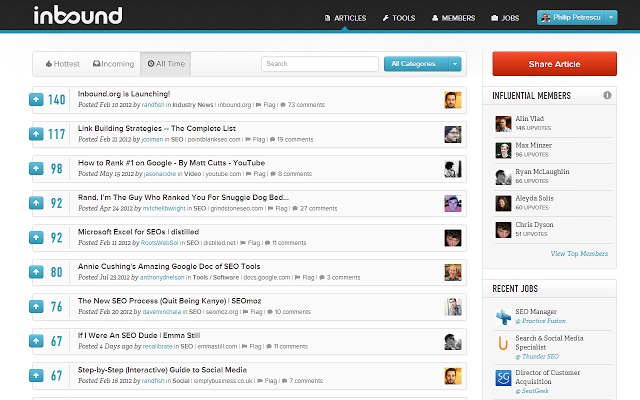Open View Top Members link
Viewport: 640px width, 400px height.
click(579, 253)
